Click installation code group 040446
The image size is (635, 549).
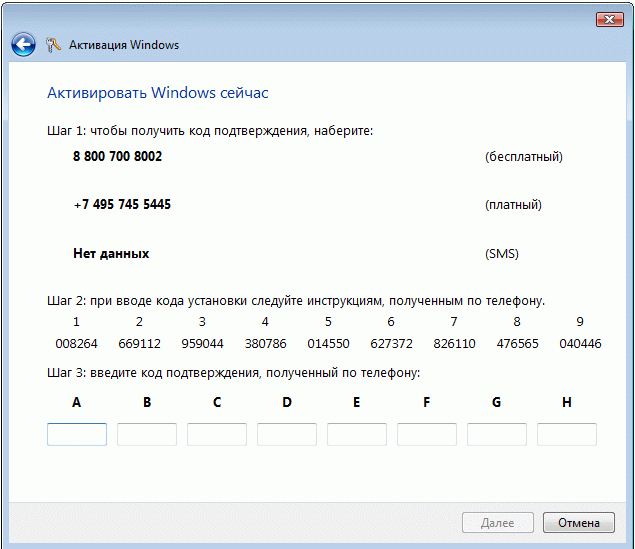pos(580,343)
